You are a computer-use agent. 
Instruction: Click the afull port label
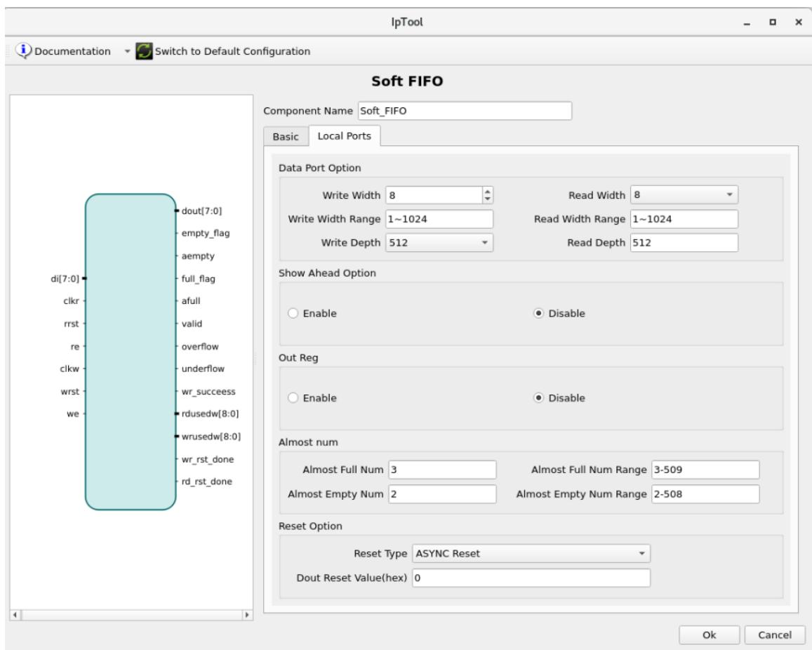coord(191,301)
